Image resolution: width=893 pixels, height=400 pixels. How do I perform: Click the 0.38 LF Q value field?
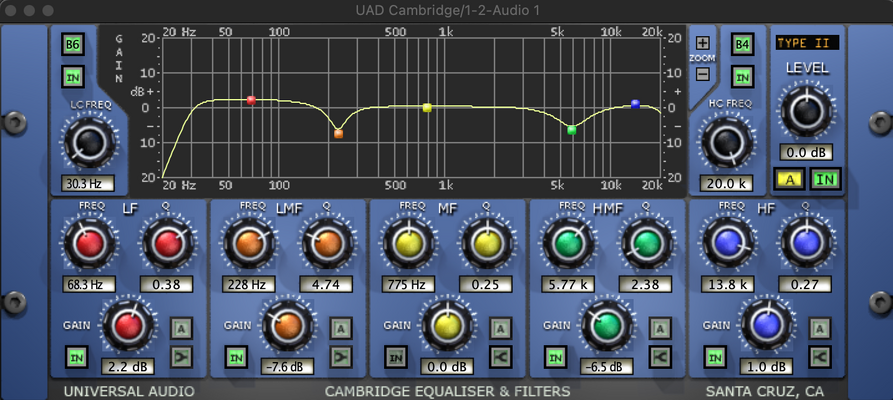click(166, 284)
